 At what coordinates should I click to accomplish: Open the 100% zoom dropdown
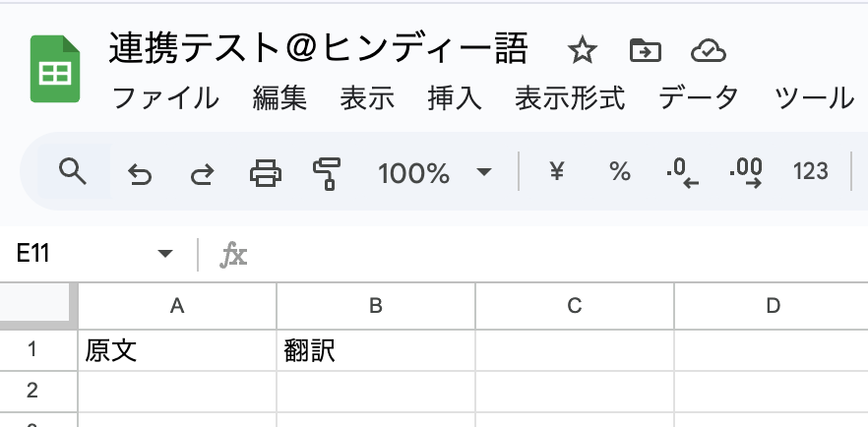(x=434, y=173)
